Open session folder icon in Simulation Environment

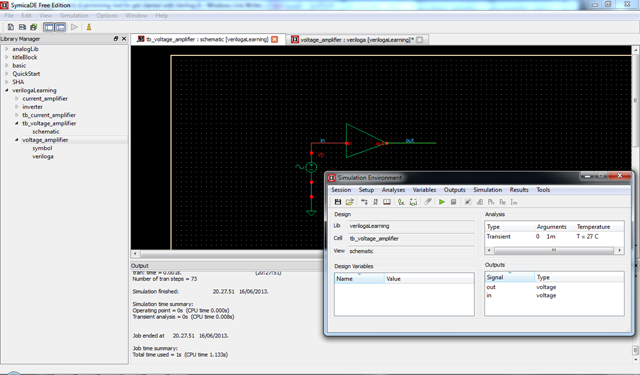[350, 202]
